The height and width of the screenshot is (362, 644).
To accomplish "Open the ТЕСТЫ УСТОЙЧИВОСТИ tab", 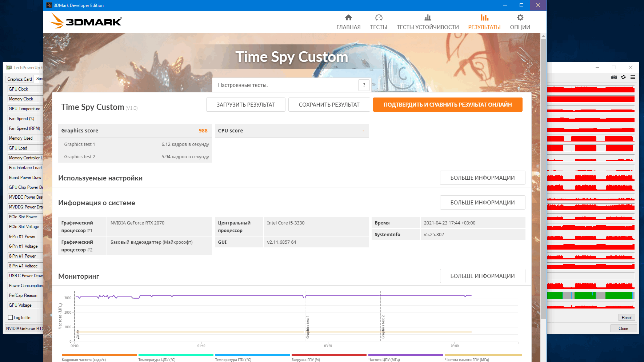I will tap(428, 22).
